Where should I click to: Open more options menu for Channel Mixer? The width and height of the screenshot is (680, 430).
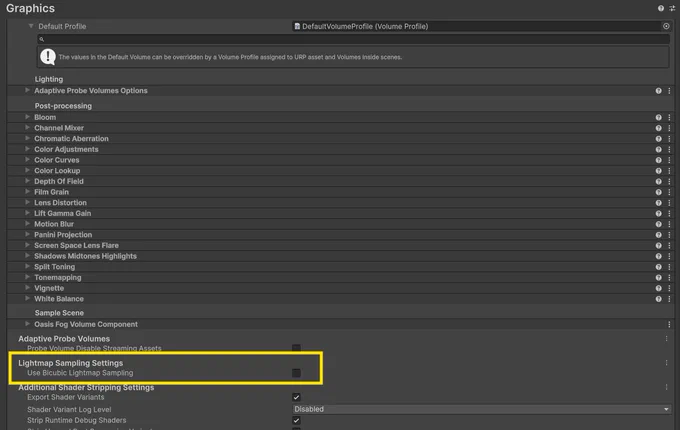click(x=669, y=128)
